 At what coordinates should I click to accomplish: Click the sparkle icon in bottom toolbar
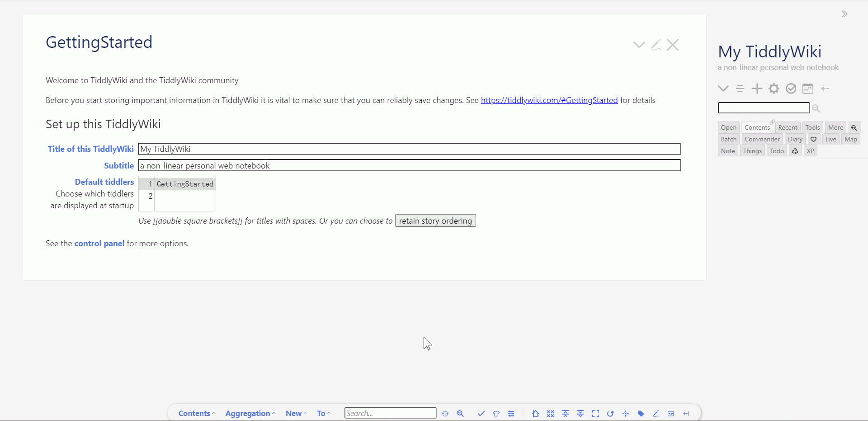[x=626, y=413]
